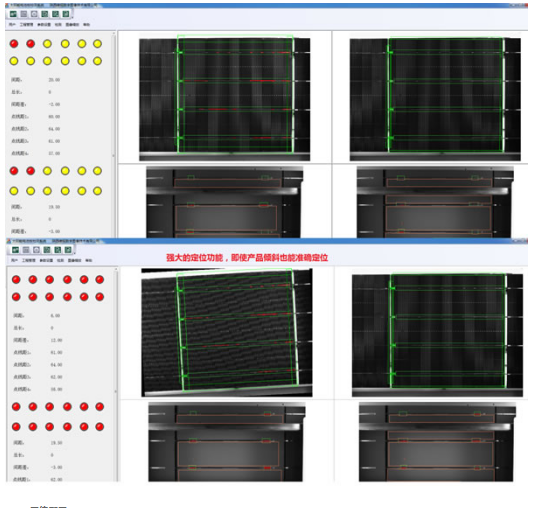Select the tilted product image with green overlay

[227, 333]
